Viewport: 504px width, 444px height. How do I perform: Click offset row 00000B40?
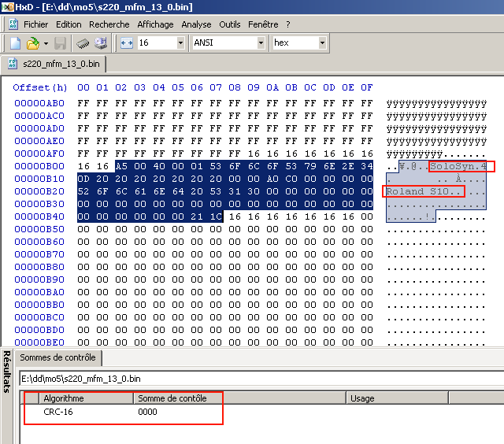[39, 216]
